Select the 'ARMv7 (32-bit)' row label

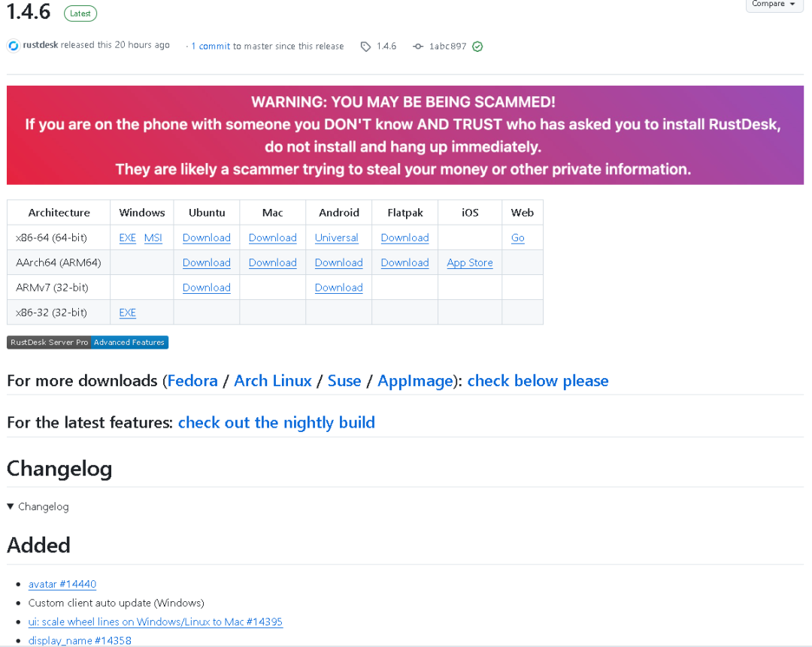[52, 287]
